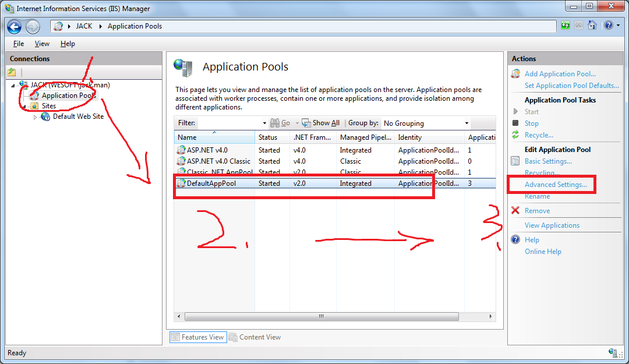Click the Show All filter icon

click(306, 123)
